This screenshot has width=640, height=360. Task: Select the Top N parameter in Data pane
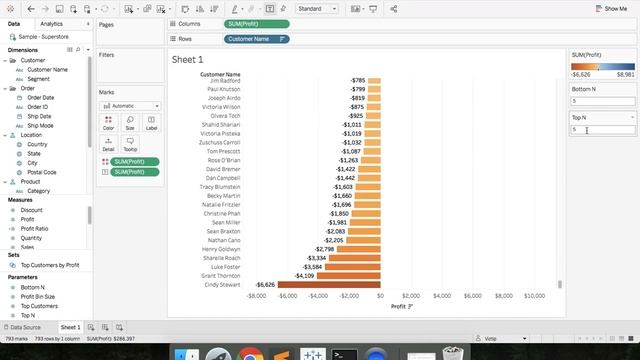click(x=28, y=316)
